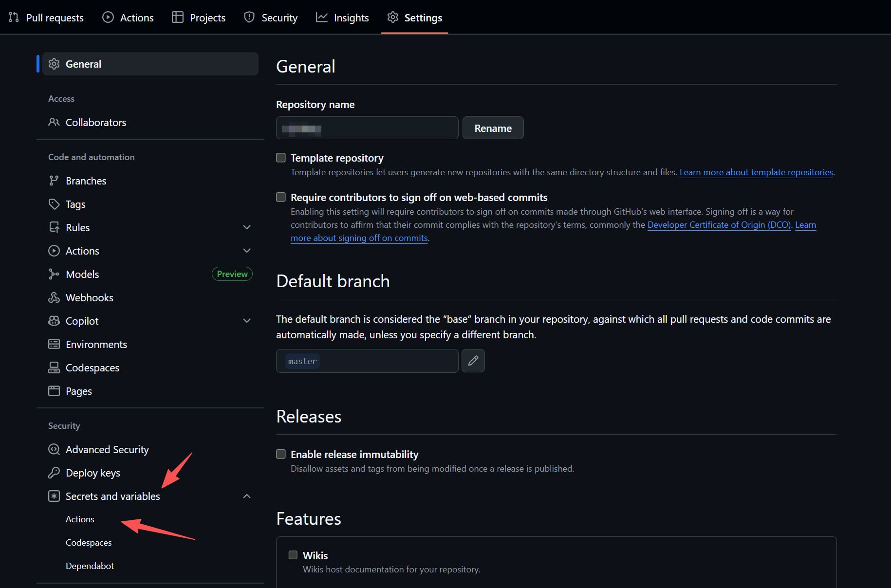Screen dimensions: 891x588
Task: Click the Webhooks icon
Action: 54,297
